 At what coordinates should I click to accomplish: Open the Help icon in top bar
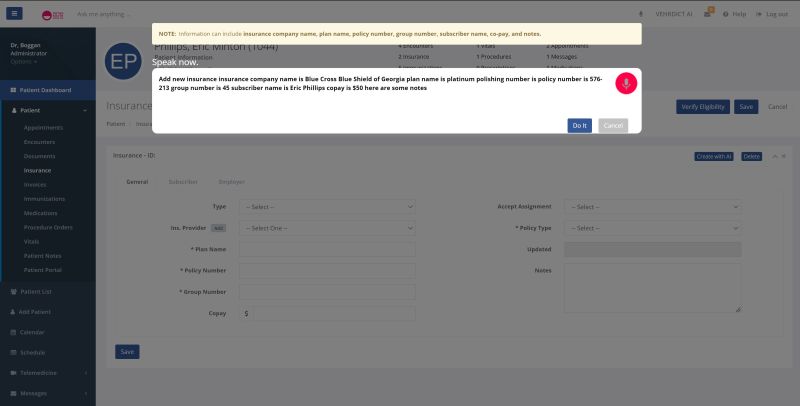735,14
